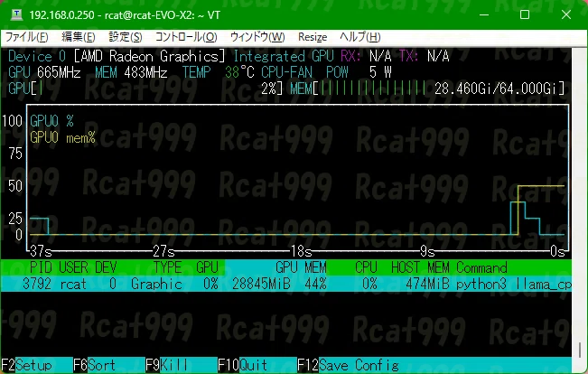Click F2 Setup in the bottom bar
Image resolution: width=588 pixels, height=374 pixels.
26,365
